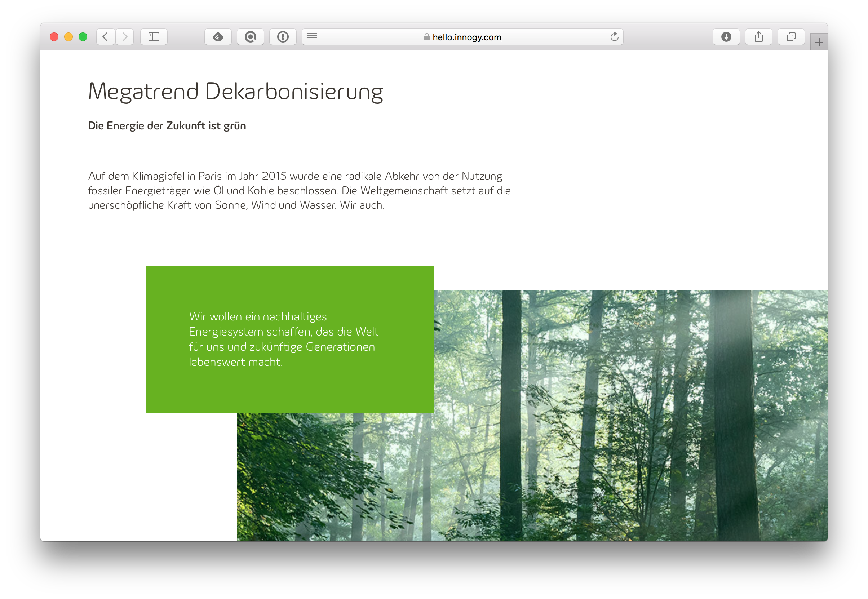The height and width of the screenshot is (599, 868).
Task: Click the green quote box
Action: pyautogui.click(x=289, y=339)
